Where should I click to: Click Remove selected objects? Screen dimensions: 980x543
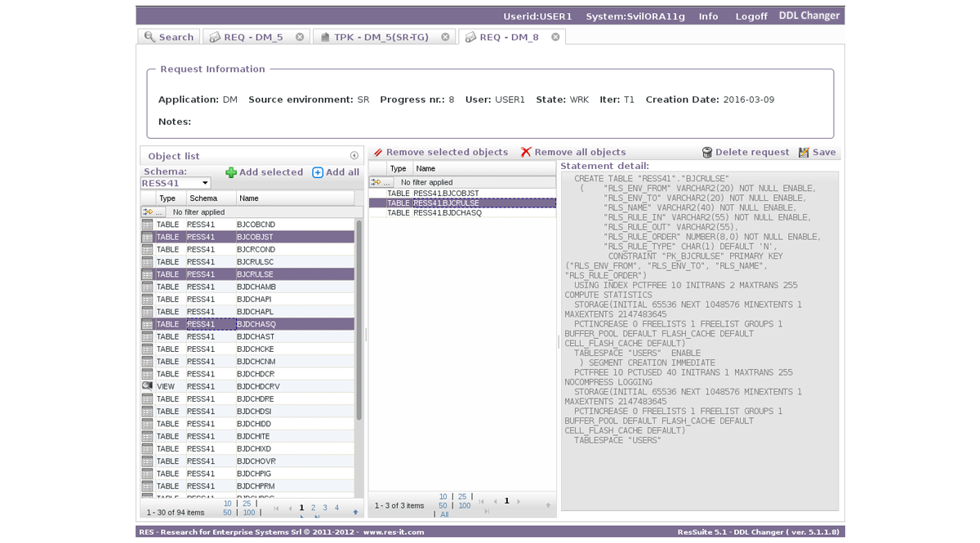click(440, 152)
